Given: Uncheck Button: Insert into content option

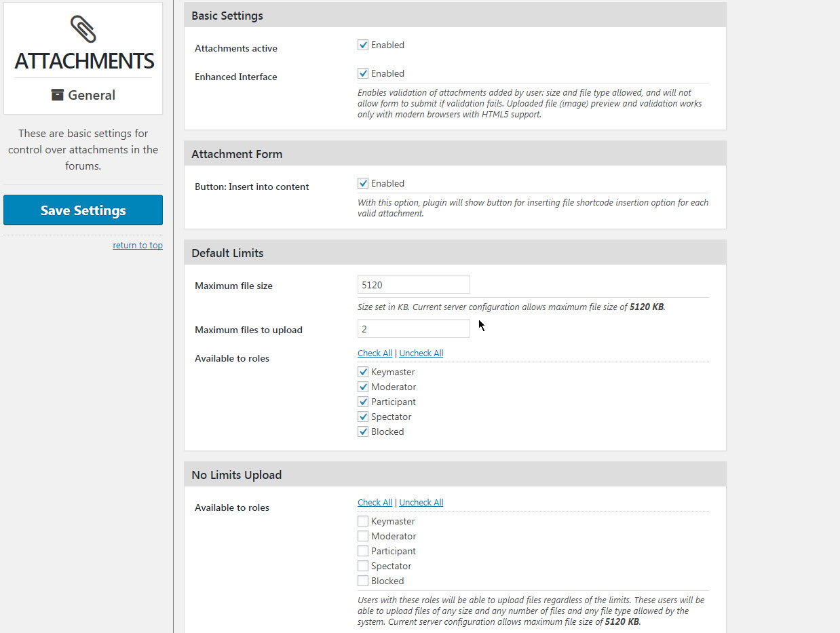Looking at the screenshot, I should (363, 183).
